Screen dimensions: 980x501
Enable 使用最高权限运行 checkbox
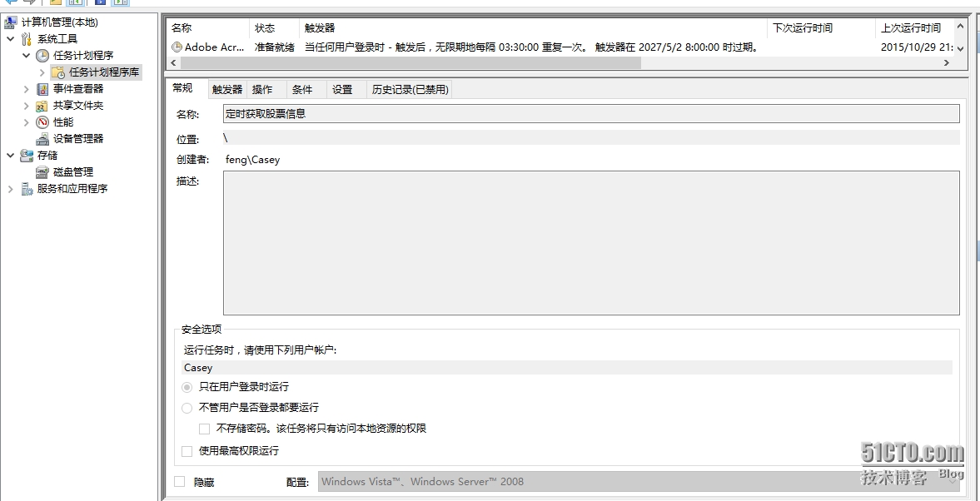(x=187, y=451)
